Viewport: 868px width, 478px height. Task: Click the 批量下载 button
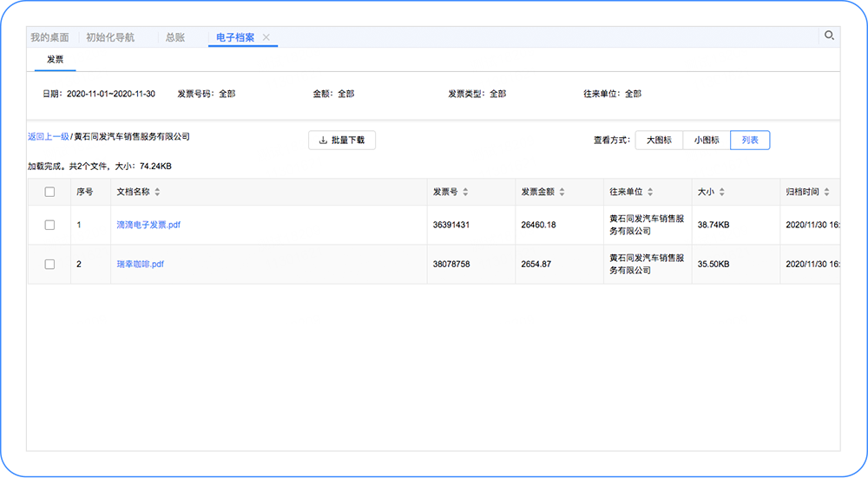[x=342, y=140]
